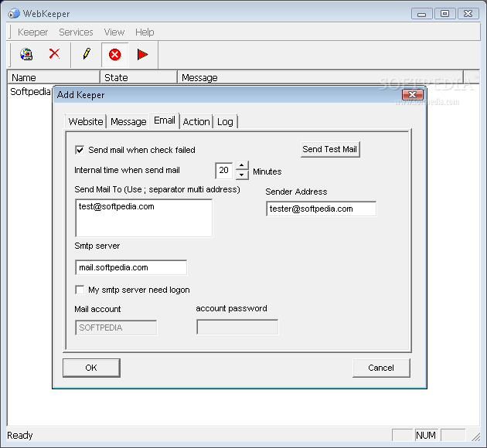Click the Name column header
The height and width of the screenshot is (448, 487).
point(53,77)
